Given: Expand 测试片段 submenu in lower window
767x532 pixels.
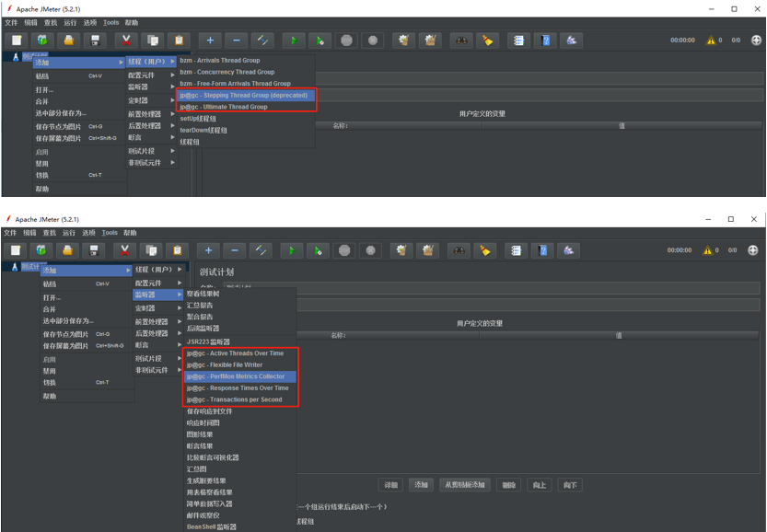Looking at the screenshot, I should pyautogui.click(x=158, y=358).
